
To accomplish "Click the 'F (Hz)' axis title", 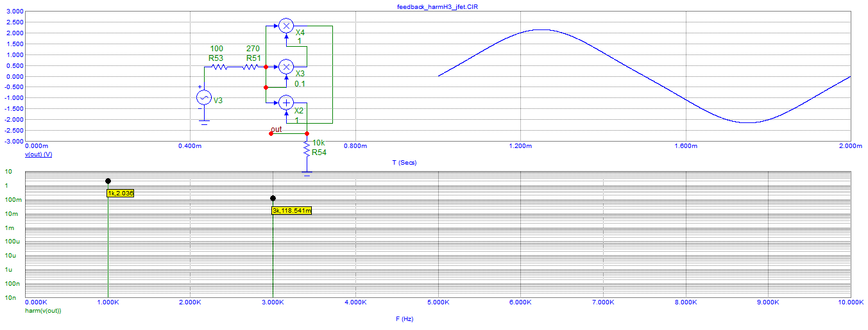I will (404, 318).
